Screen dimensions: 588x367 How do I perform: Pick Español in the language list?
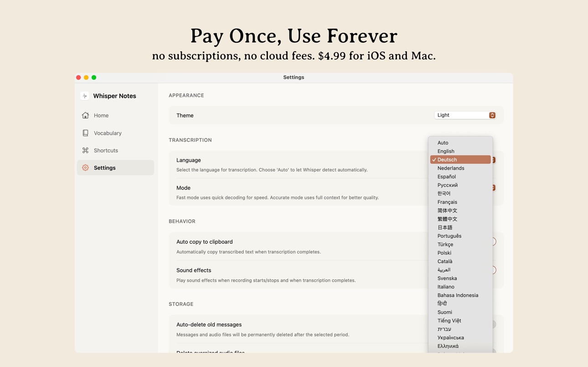460,177
